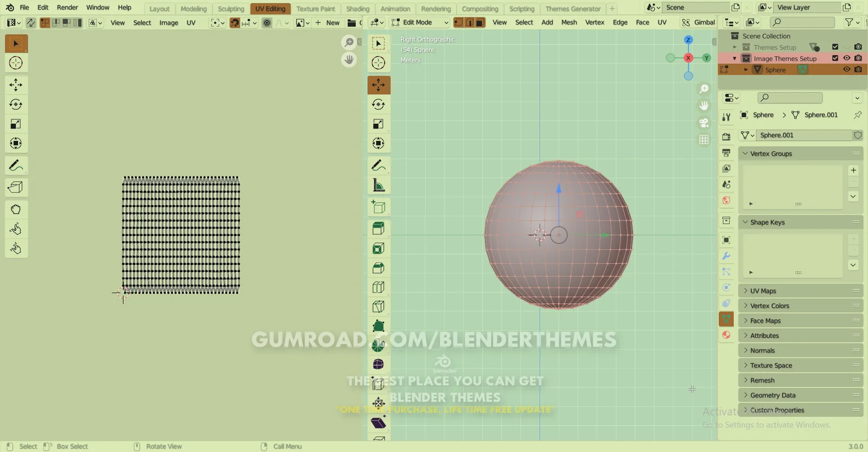Select the Knife tool
The image size is (868, 452).
coord(379,307)
